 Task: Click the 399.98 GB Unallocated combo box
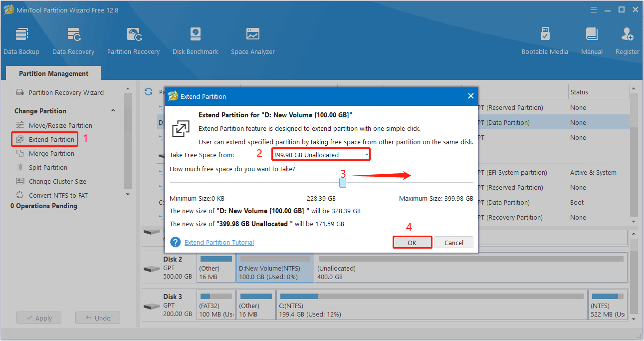pos(321,155)
